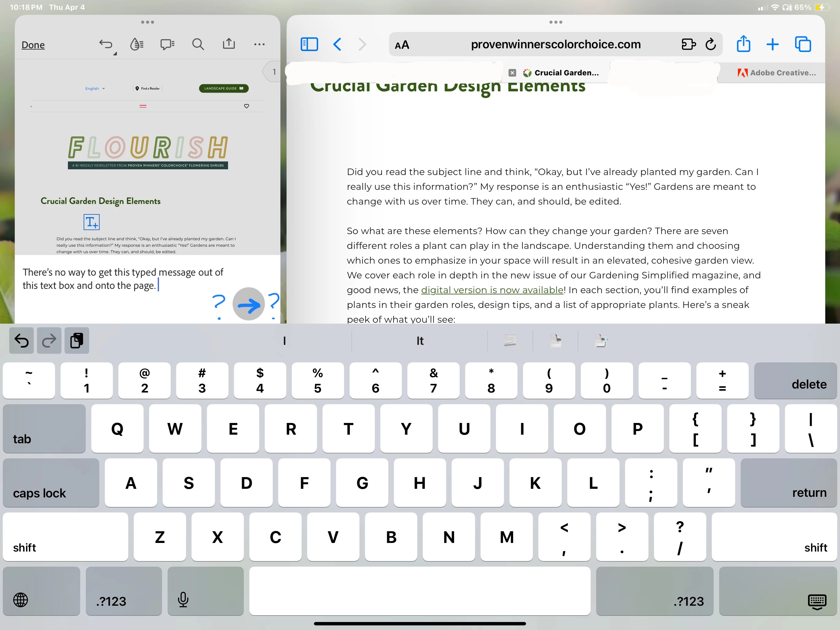The image size is (840, 630).
Task: Submit typed text with blue arrow button
Action: tap(248, 304)
